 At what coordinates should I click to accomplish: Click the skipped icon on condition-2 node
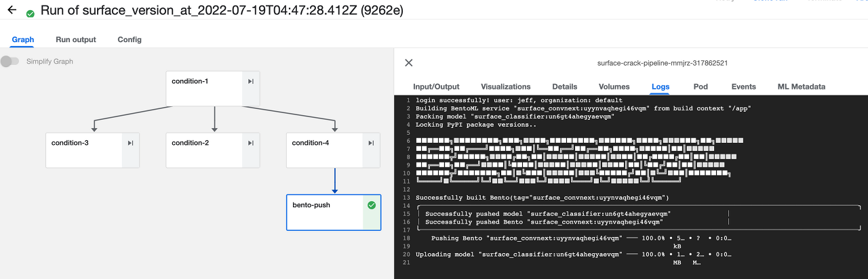click(251, 143)
